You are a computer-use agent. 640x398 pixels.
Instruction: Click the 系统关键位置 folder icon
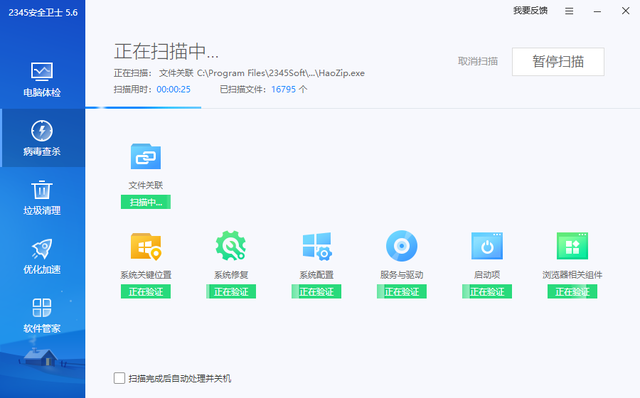click(x=146, y=246)
